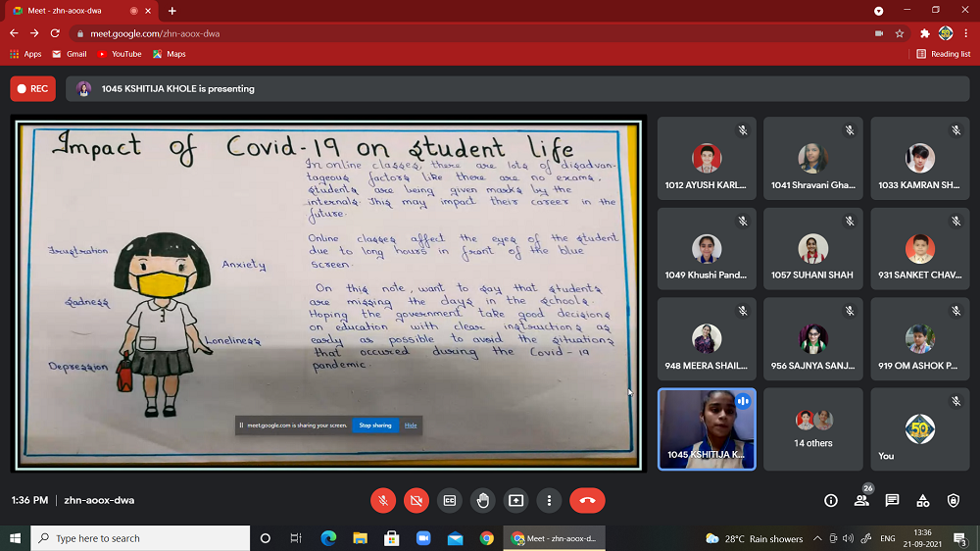
Task: Hang up with the red leave call button
Action: 587,500
